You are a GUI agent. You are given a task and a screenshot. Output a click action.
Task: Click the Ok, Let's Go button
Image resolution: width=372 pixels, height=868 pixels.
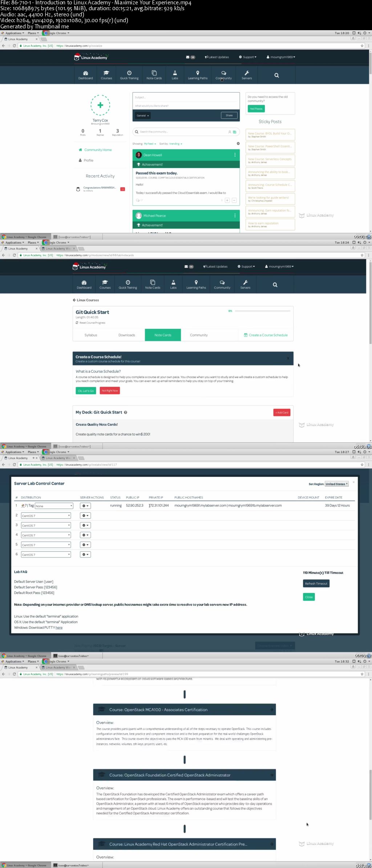[x=86, y=391]
